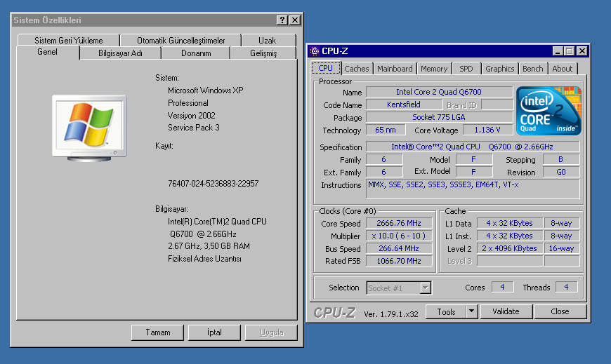This screenshot has height=364, width=611.
Task: Click the Revision value G0
Action: [561, 172]
